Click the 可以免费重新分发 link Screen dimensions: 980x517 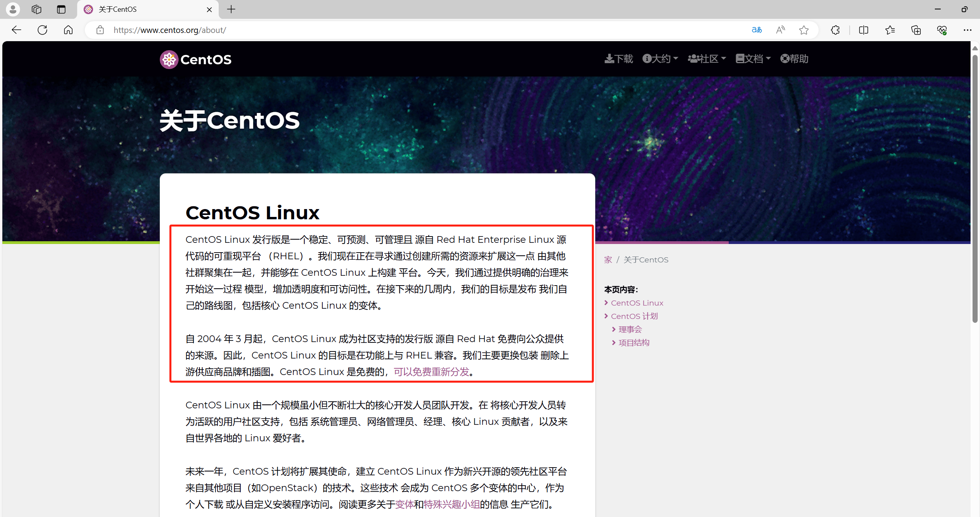click(431, 372)
